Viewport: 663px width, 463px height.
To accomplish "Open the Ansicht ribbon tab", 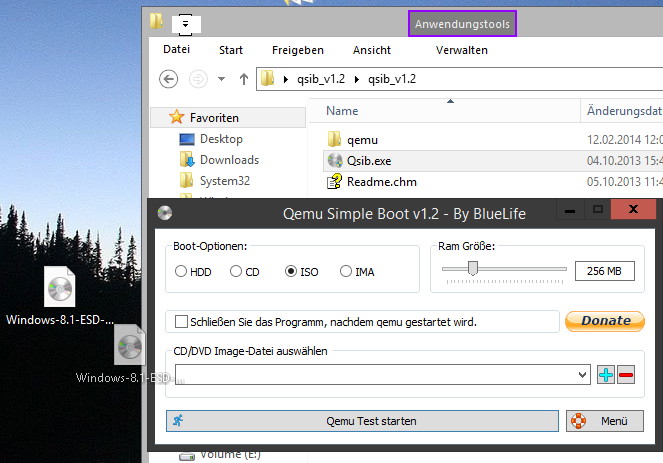I will (x=372, y=50).
